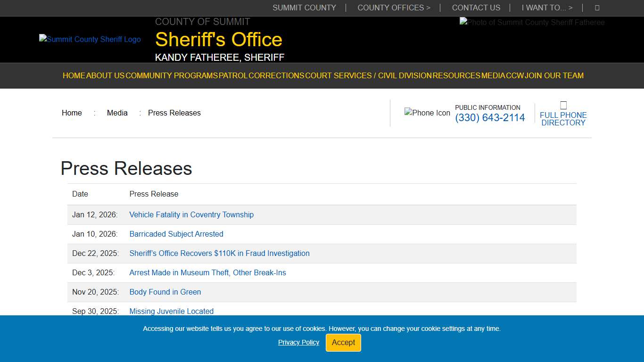Click the phone icon beside Public Information
This screenshot has width=644, height=362.
pyautogui.click(x=427, y=113)
